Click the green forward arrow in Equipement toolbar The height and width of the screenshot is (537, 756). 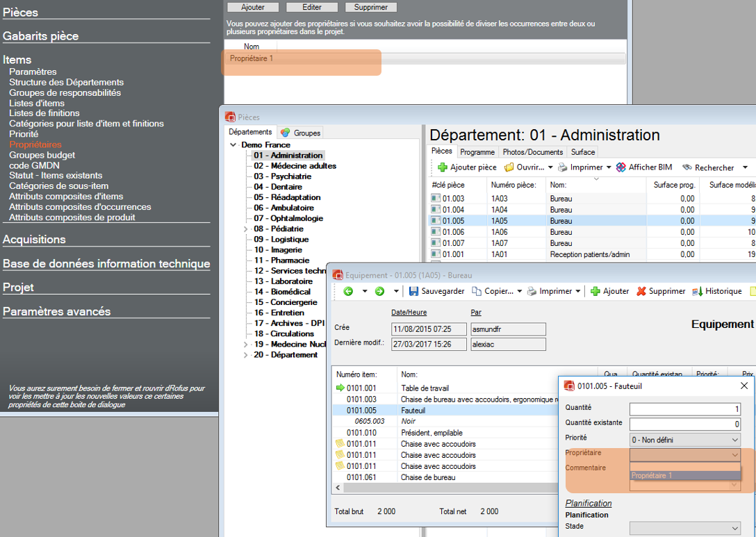pyautogui.click(x=379, y=292)
